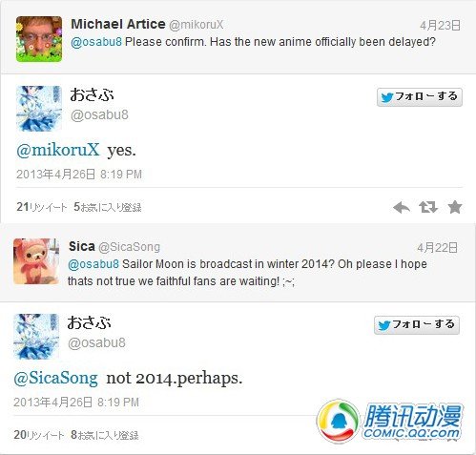This screenshot has width=476, height=455.
Task: Open Sica's pink bear avatar
Action: (36, 261)
